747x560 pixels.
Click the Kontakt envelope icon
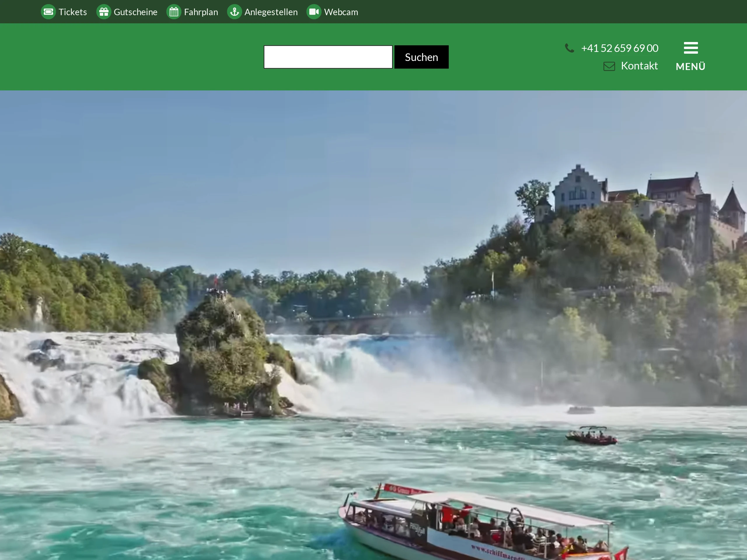coord(609,66)
